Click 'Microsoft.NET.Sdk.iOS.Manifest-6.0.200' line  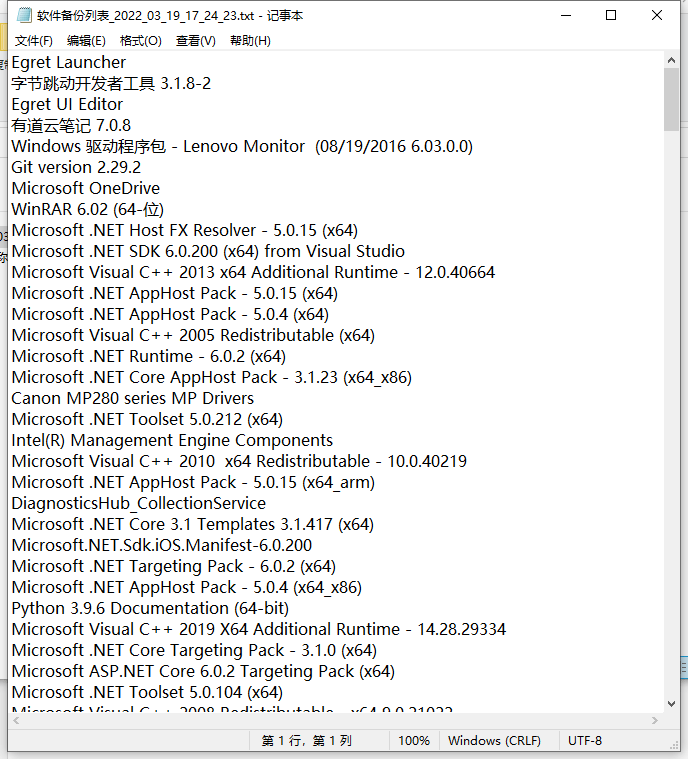[x=162, y=545]
